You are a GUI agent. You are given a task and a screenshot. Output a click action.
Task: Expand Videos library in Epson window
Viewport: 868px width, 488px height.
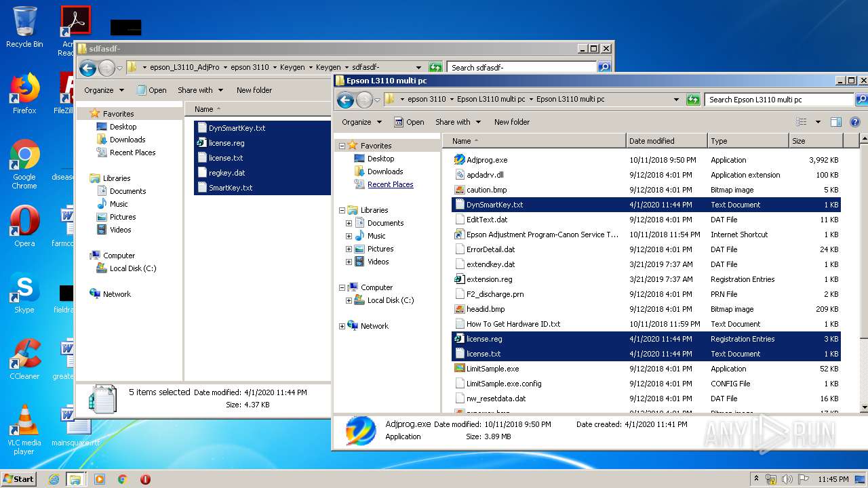pyautogui.click(x=349, y=262)
